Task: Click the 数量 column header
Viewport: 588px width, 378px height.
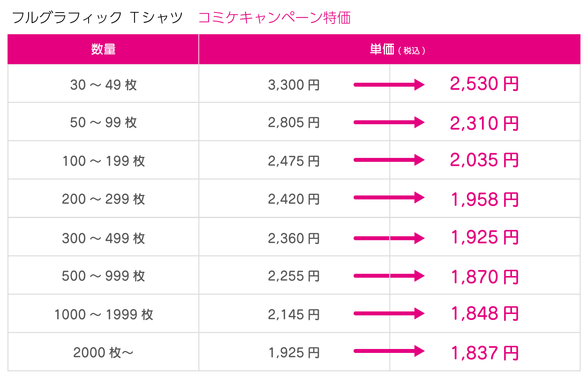Action: 103,49
